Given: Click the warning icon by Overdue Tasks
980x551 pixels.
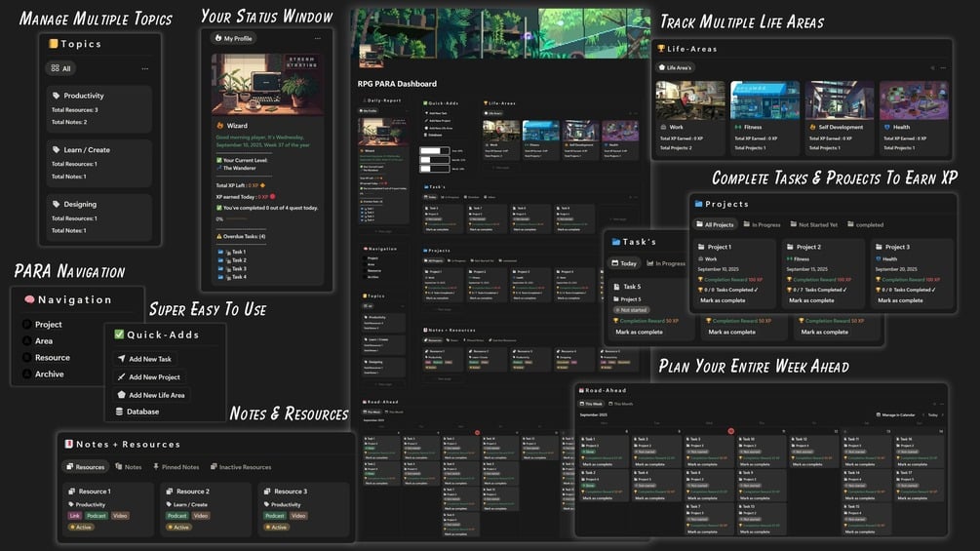Looking at the screenshot, I should (x=219, y=236).
